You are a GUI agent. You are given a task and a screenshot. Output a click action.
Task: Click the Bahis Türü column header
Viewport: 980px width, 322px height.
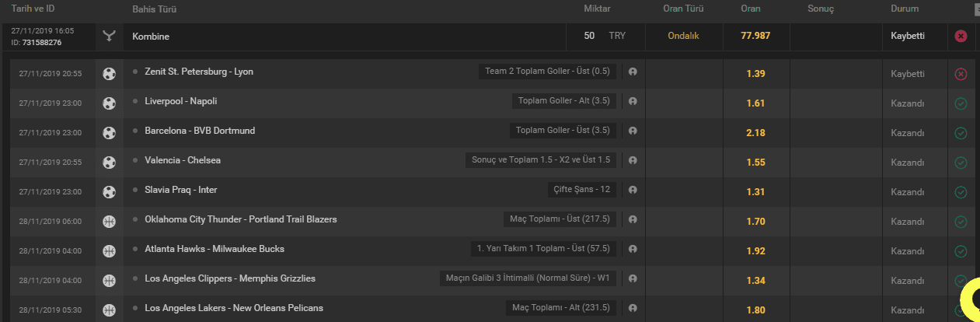(154, 9)
